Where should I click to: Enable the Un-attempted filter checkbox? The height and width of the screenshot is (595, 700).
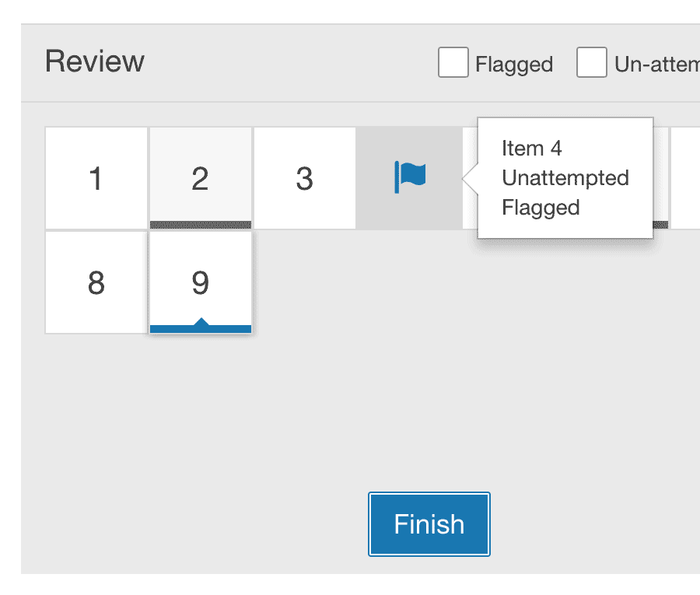(592, 62)
